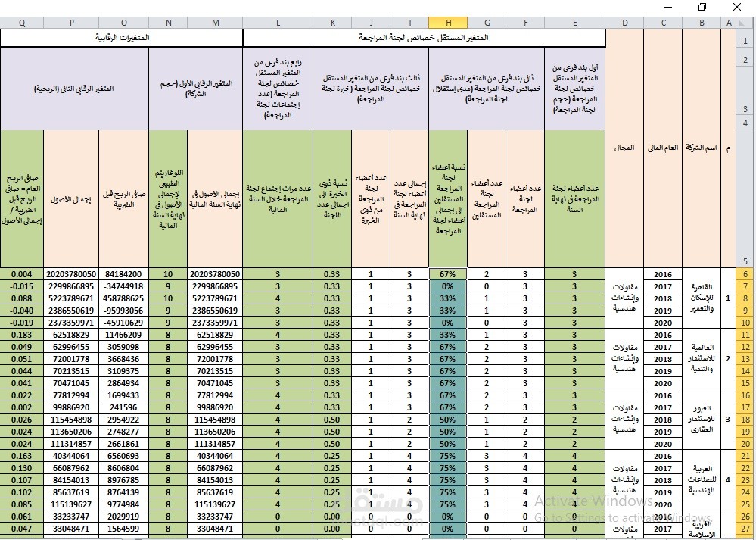The height and width of the screenshot is (540, 756).
Task: Select column header G
Action: (487, 23)
